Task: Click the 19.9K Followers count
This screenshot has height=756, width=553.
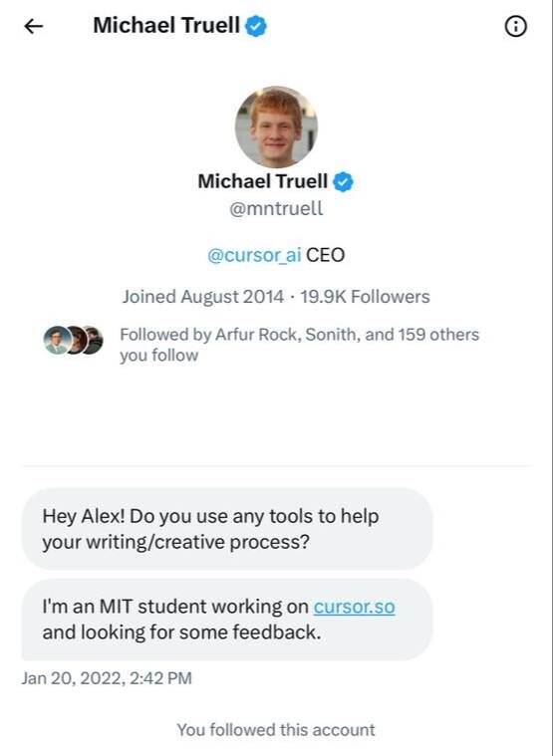Action: (x=365, y=297)
